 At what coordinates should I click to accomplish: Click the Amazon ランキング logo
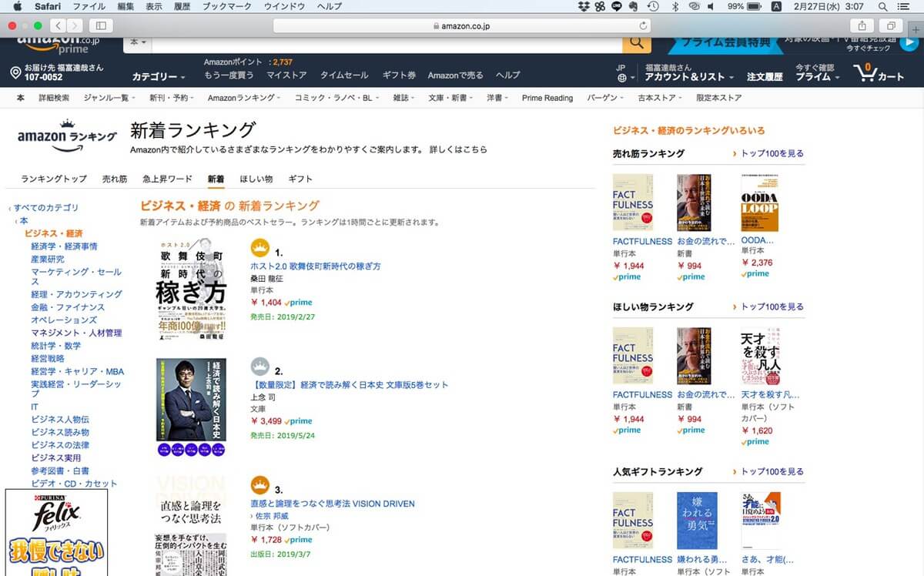[x=67, y=134]
